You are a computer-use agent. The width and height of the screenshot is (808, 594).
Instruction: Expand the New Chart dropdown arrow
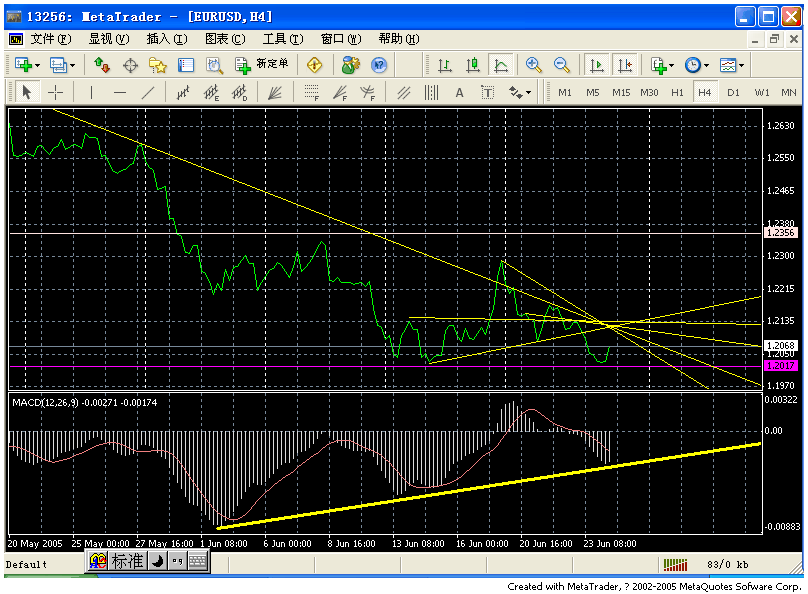(38, 65)
